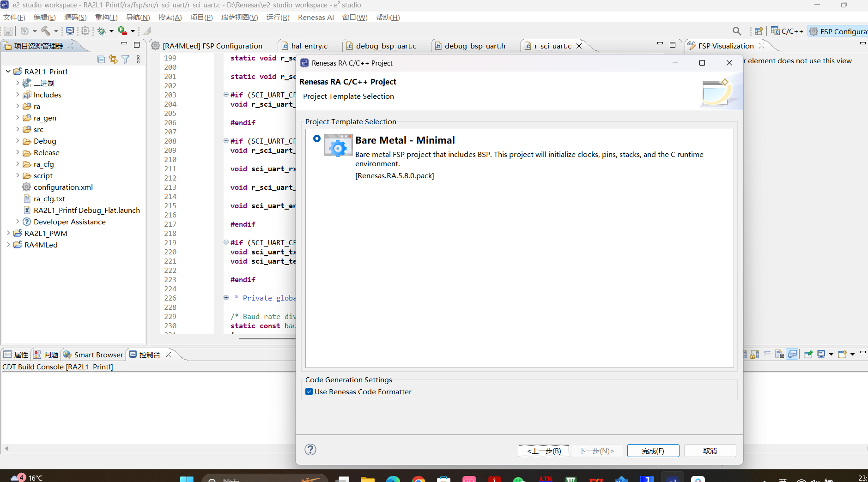Select ra_cfg.txt file in project explorer

click(x=49, y=199)
